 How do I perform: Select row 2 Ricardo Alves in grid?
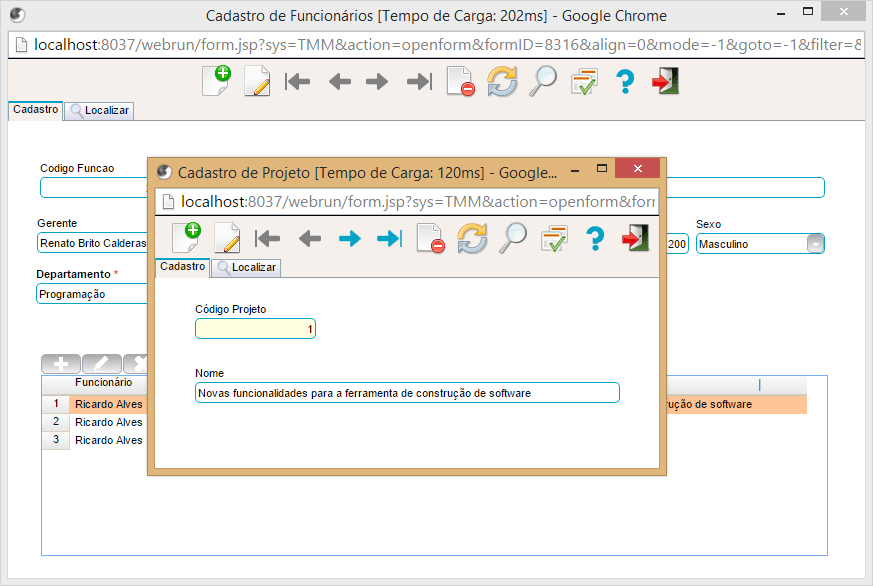[x=108, y=422]
